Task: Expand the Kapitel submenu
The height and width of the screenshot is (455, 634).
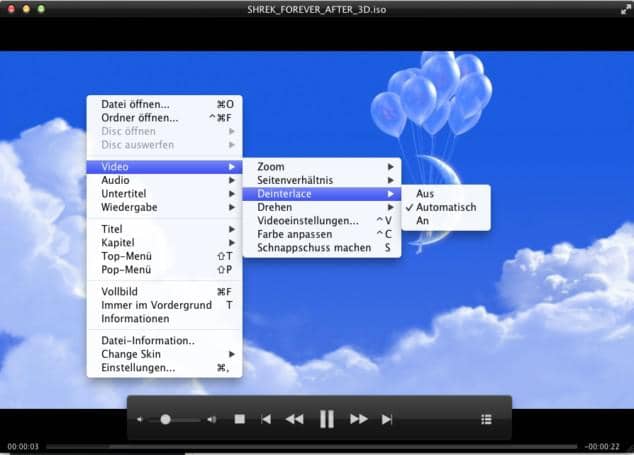Action: pos(165,243)
